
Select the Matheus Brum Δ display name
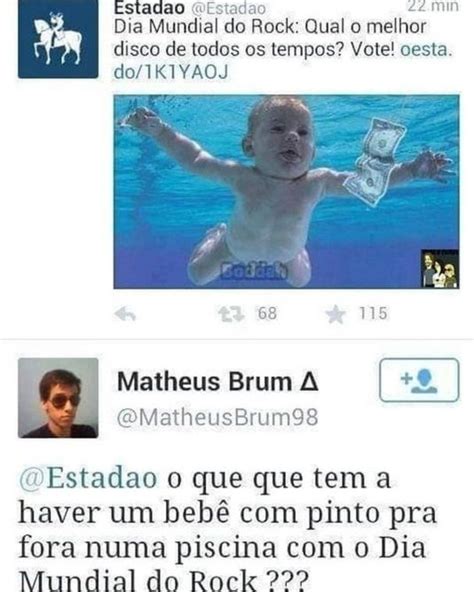(218, 382)
